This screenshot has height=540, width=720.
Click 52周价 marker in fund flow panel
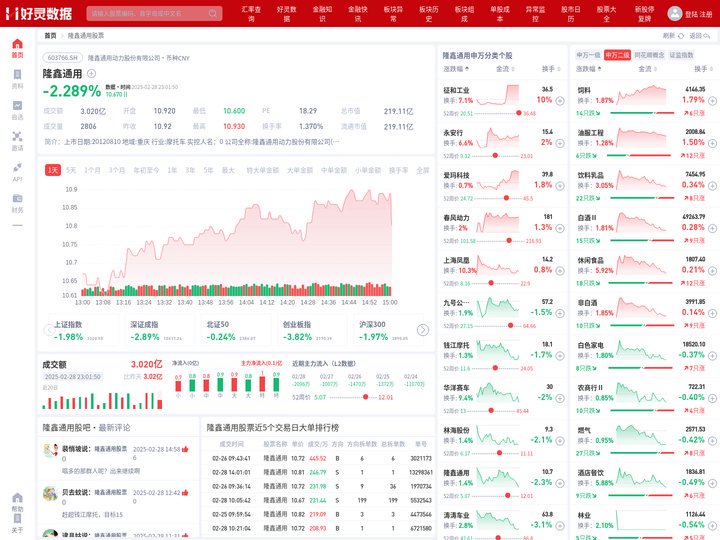pyautogui.click(x=366, y=397)
